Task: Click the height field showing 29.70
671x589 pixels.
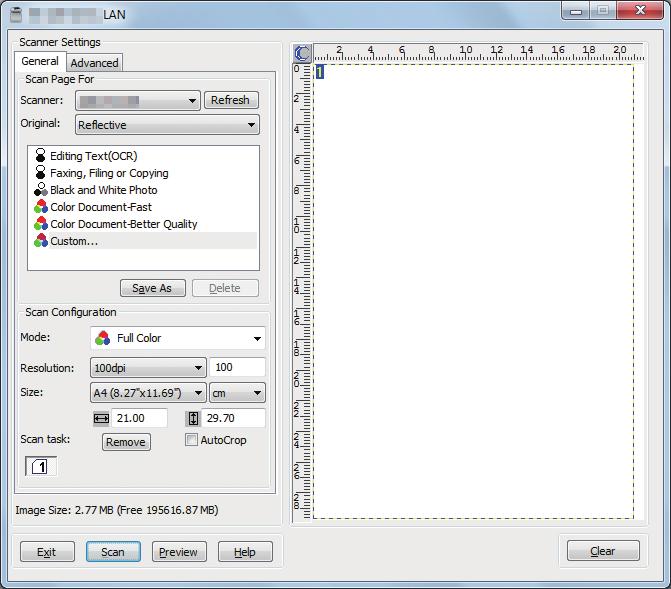Action: 235,418
